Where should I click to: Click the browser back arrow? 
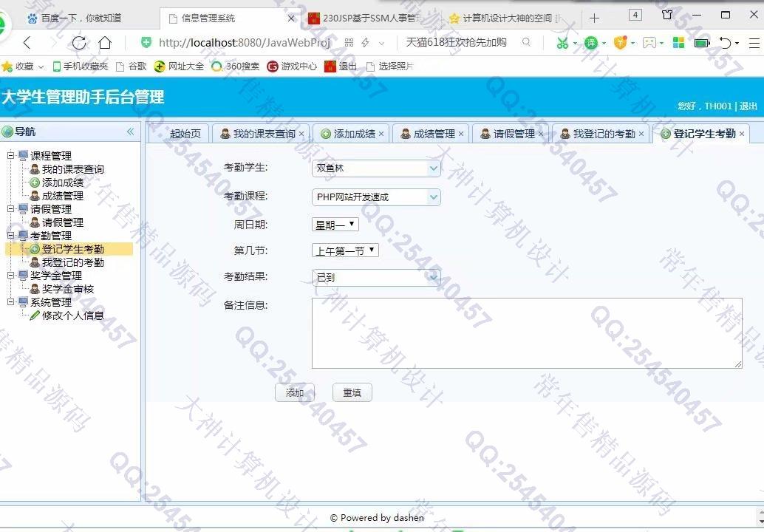coord(27,43)
